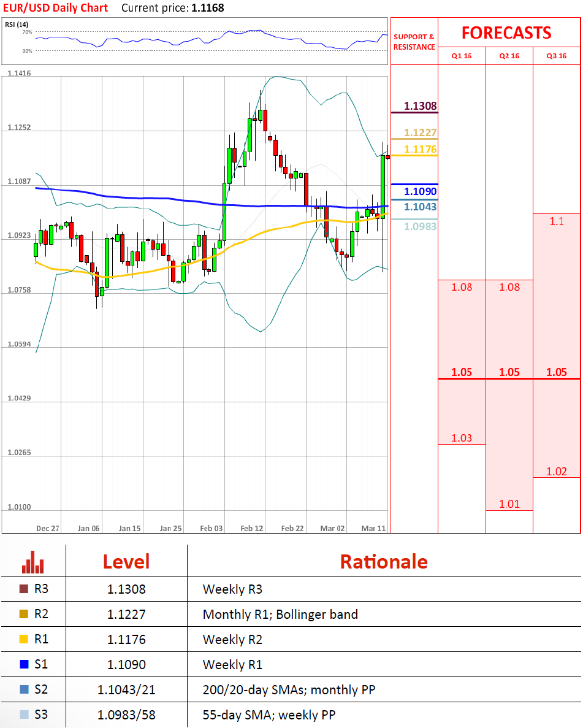Click the Jan 06 date axis label
Screen dimensions: 583x728
pos(89,528)
